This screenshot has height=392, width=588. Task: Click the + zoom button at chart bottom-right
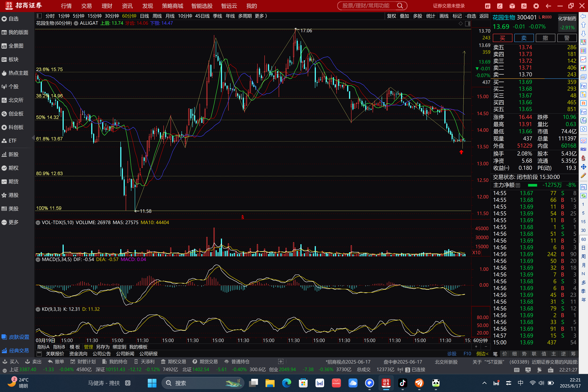[476, 347]
